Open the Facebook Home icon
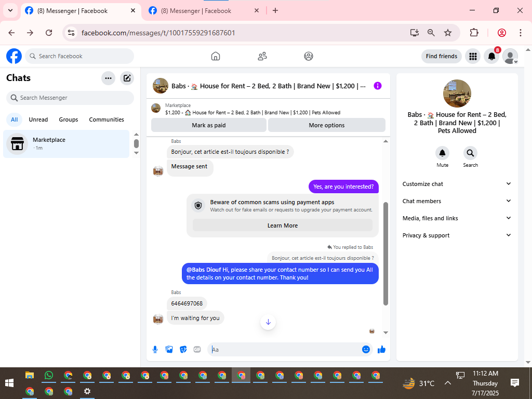The width and height of the screenshot is (532, 399). [216, 56]
